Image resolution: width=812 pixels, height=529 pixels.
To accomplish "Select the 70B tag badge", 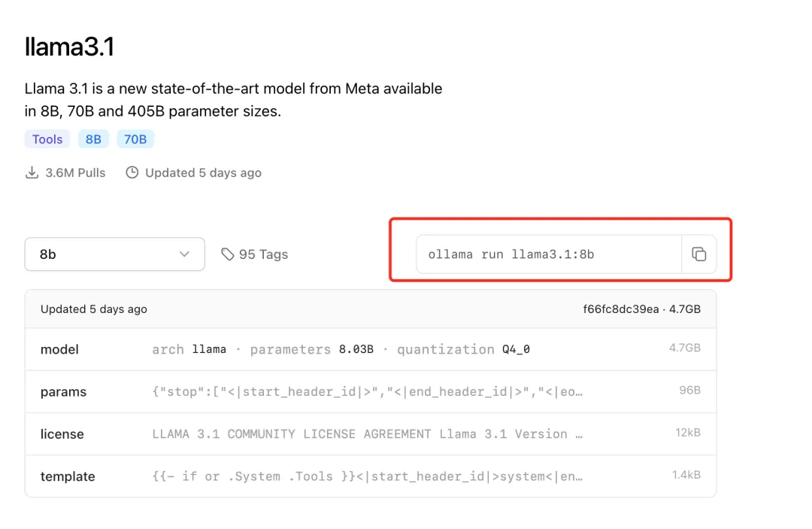I will (x=135, y=139).
